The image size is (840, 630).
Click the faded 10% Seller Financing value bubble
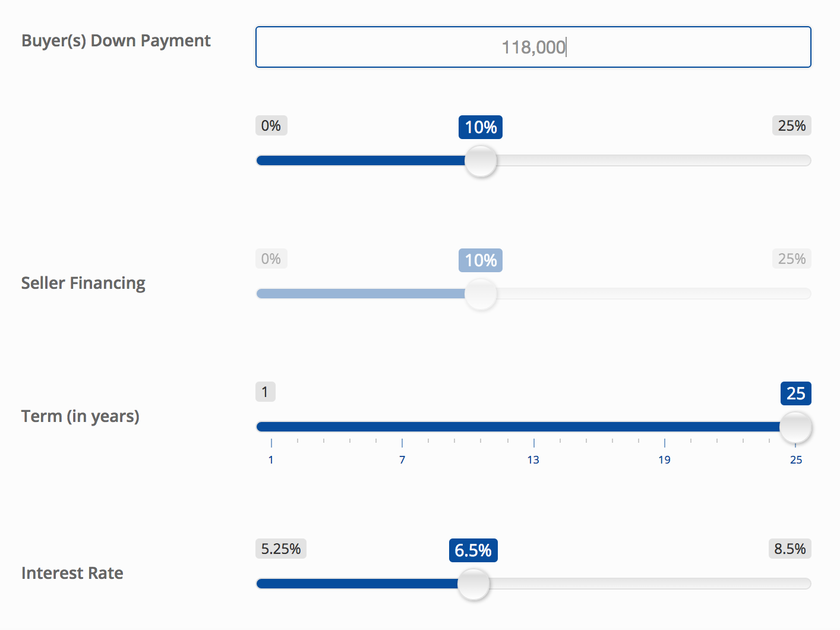(x=480, y=260)
